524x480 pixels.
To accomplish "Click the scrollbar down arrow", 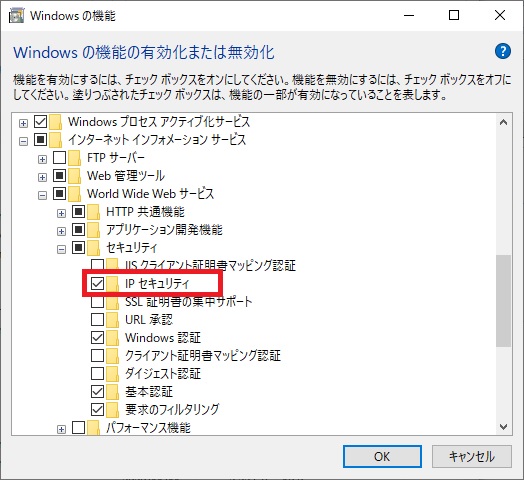I will (503, 427).
